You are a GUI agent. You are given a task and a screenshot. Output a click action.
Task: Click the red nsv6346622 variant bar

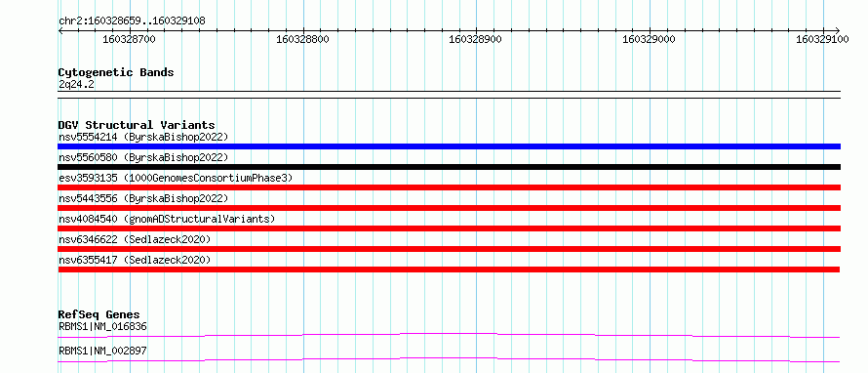point(449,249)
